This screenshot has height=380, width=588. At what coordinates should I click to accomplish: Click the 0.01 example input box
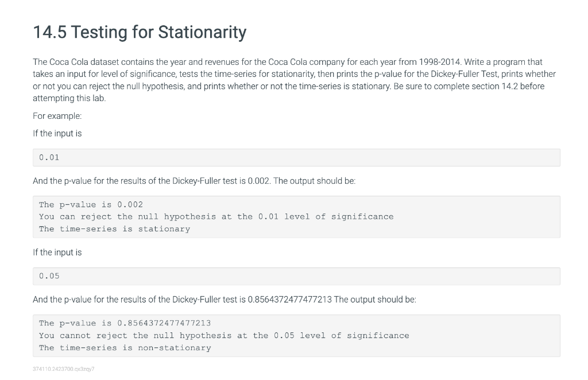click(296, 157)
